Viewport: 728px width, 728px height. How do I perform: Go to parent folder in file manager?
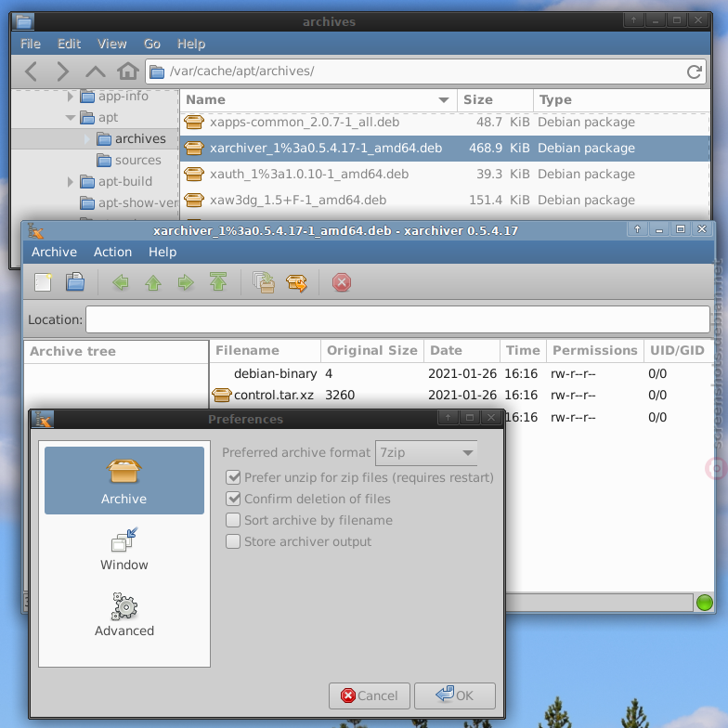95,71
